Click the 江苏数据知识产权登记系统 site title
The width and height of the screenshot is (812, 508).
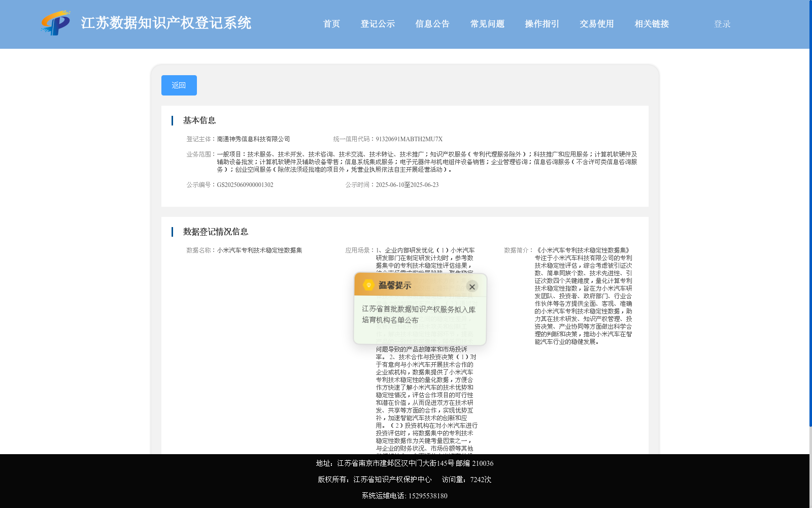coord(166,23)
